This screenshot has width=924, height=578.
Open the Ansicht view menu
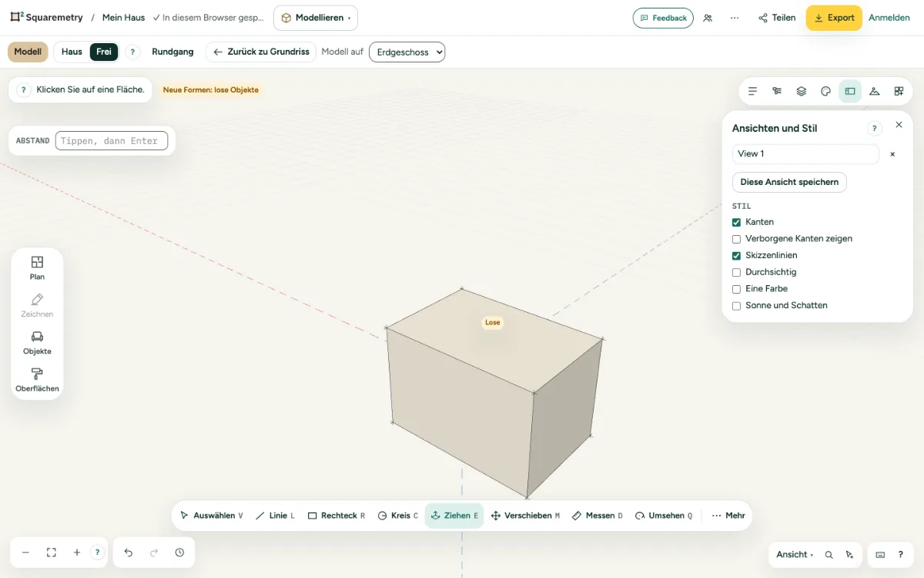[795, 555]
